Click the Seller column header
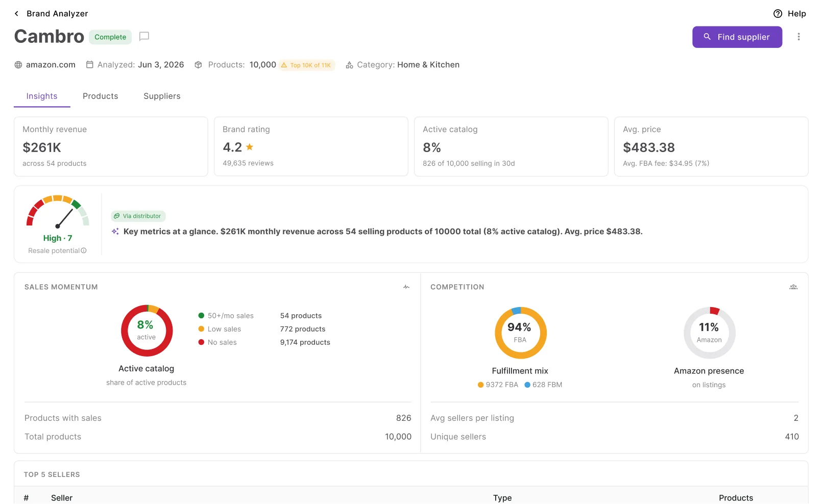This screenshot has height=504, width=825. (x=62, y=498)
